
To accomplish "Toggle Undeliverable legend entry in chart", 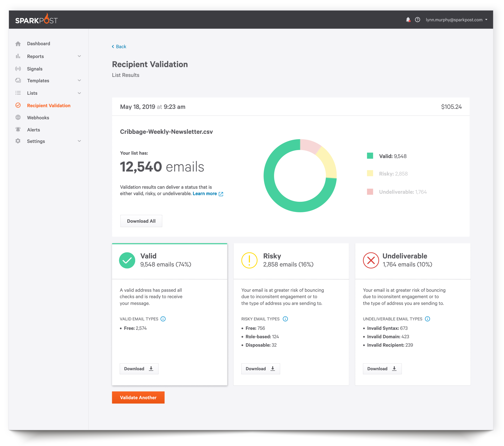I will 402,192.
